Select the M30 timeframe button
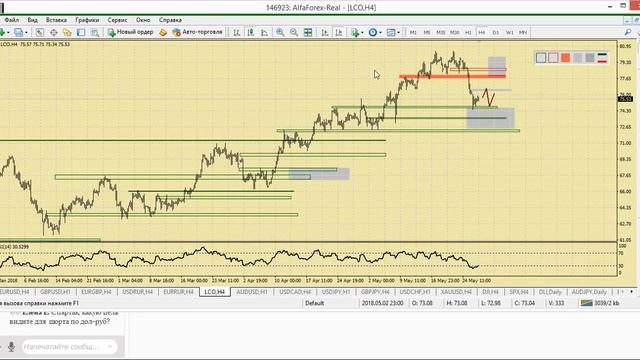The image size is (640, 360). tap(454, 32)
